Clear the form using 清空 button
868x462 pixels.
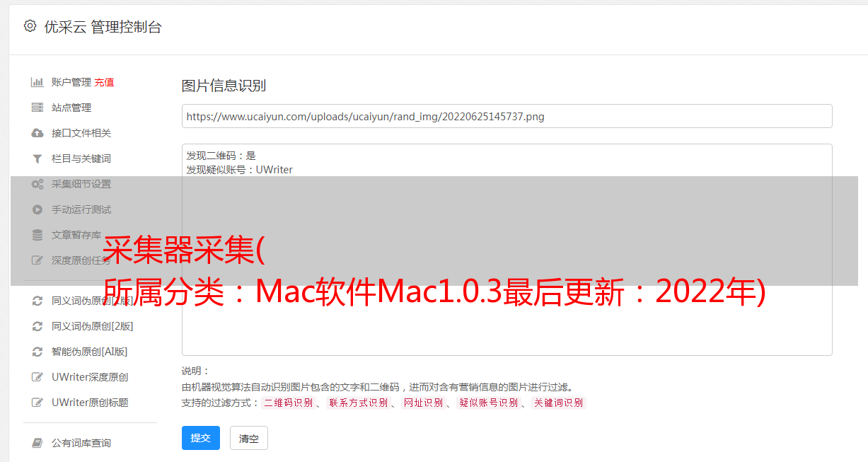point(249,438)
